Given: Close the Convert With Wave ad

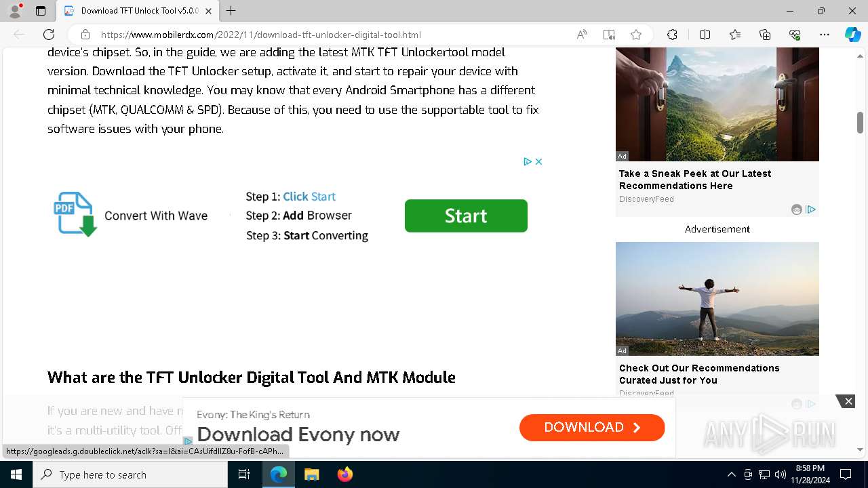Looking at the screenshot, I should coord(538,161).
